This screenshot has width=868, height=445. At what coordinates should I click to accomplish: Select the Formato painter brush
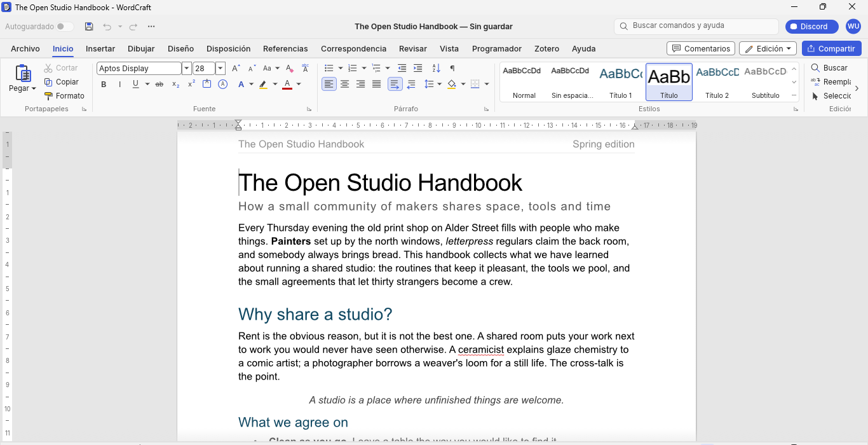64,96
